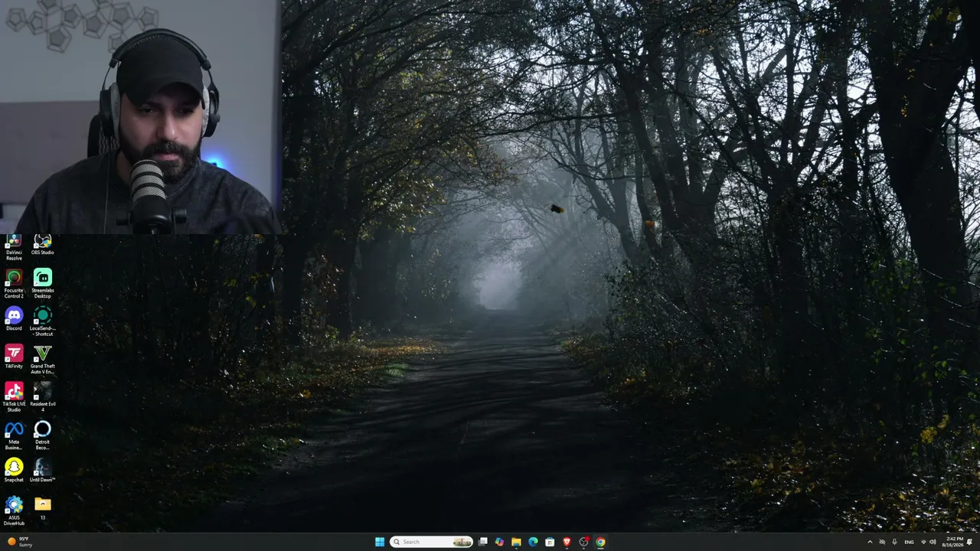Click the microphone tray icon
The height and width of the screenshot is (551, 980).
[894, 542]
